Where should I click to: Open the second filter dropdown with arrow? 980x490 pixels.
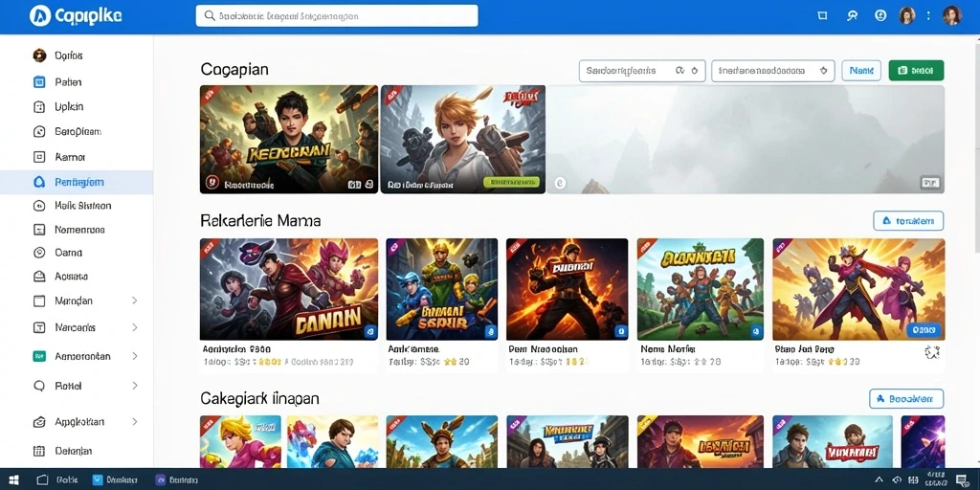773,71
